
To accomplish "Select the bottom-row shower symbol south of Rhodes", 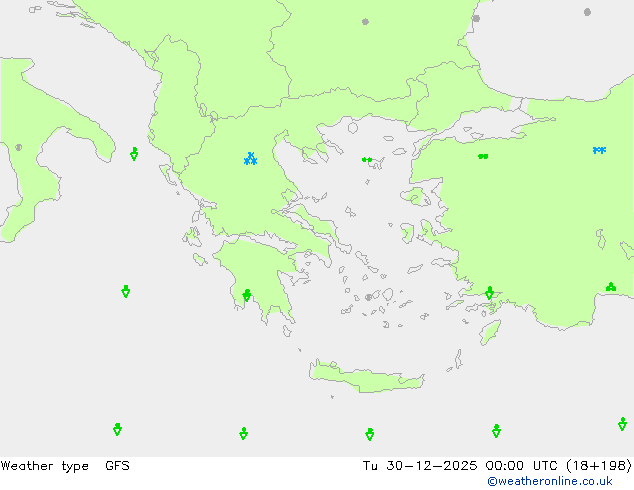I will pos(497,431).
